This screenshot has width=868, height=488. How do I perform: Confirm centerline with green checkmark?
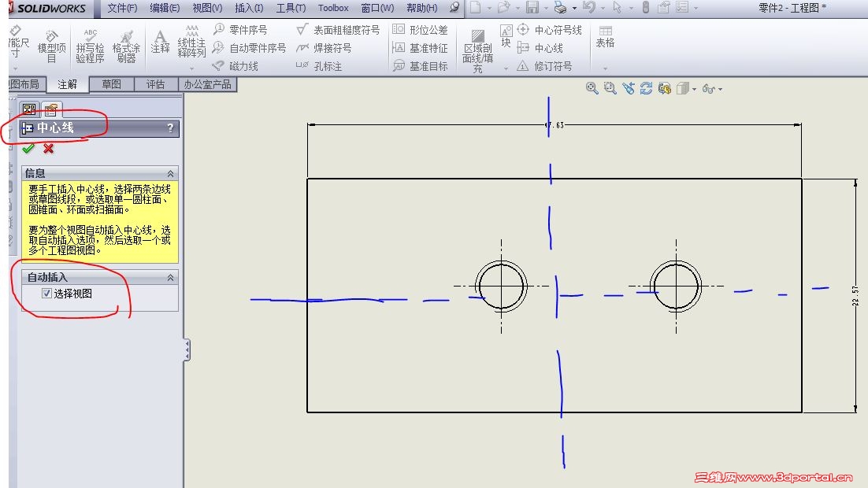(x=28, y=148)
